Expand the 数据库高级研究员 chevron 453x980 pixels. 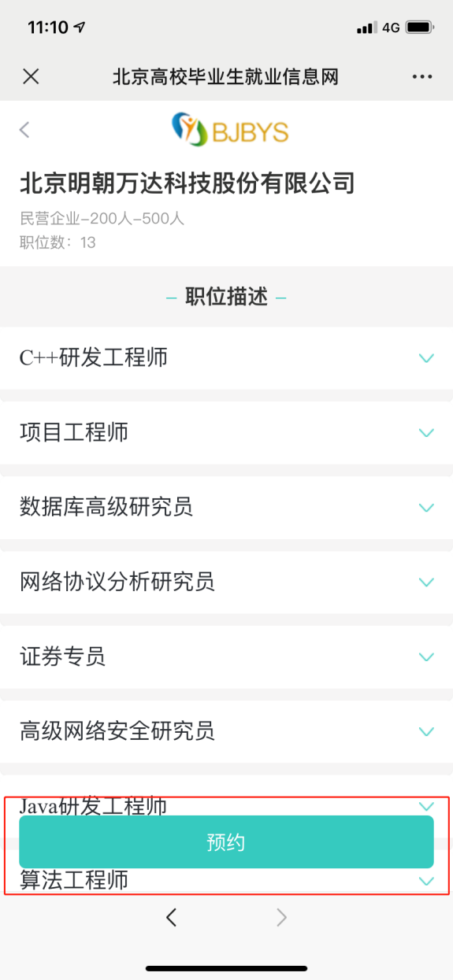(426, 508)
